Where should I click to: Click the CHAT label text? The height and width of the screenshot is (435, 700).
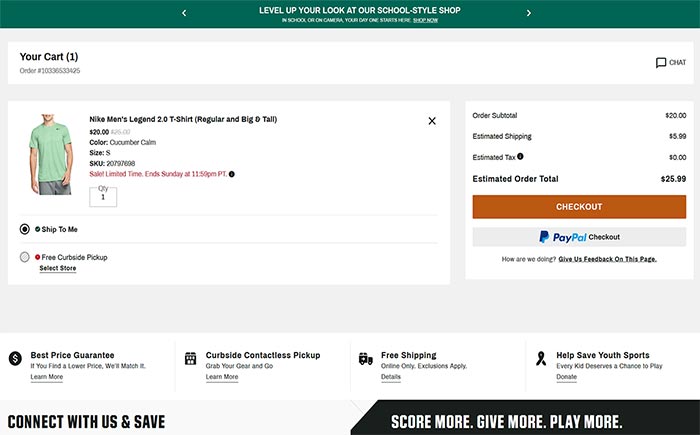pos(677,63)
